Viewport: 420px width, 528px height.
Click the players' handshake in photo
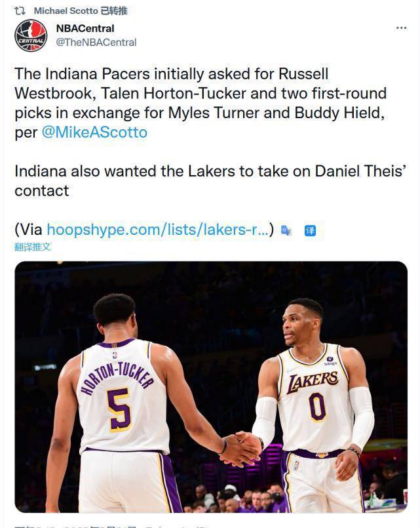(240, 449)
